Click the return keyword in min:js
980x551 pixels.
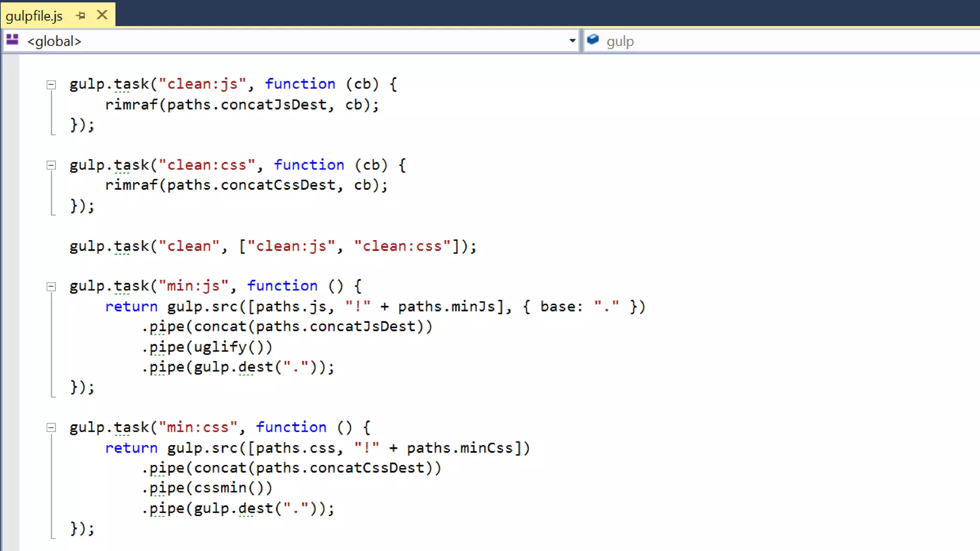click(x=131, y=307)
